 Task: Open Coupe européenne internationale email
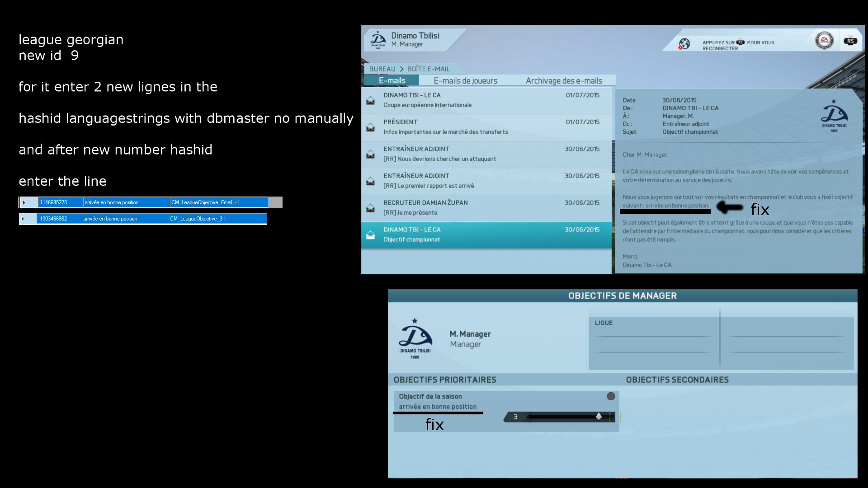point(486,100)
